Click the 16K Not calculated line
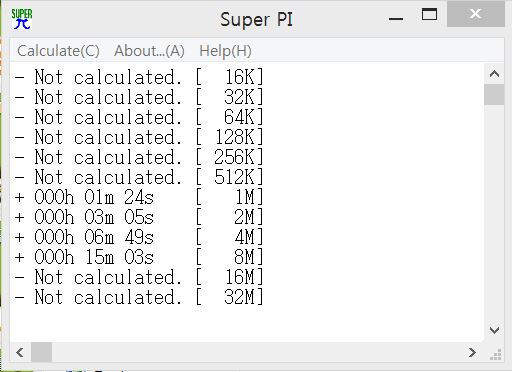The width and height of the screenshot is (512, 372). click(x=139, y=77)
